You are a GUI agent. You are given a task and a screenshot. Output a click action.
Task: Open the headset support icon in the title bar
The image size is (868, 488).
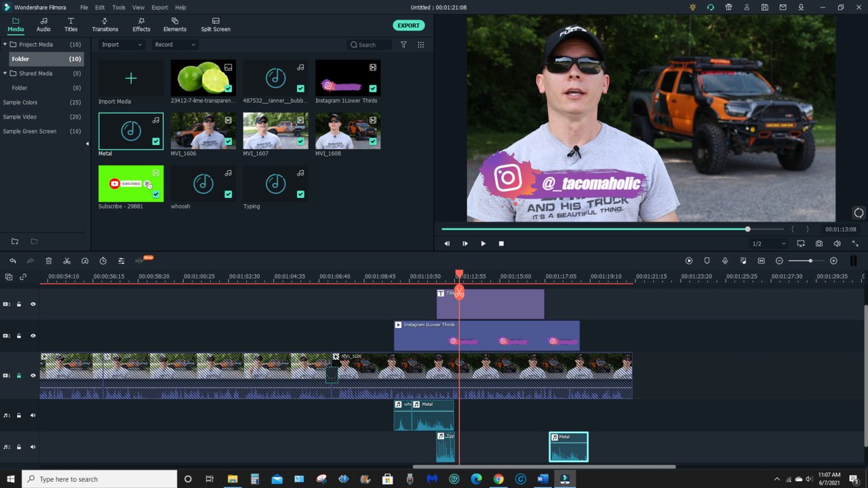pyautogui.click(x=710, y=7)
